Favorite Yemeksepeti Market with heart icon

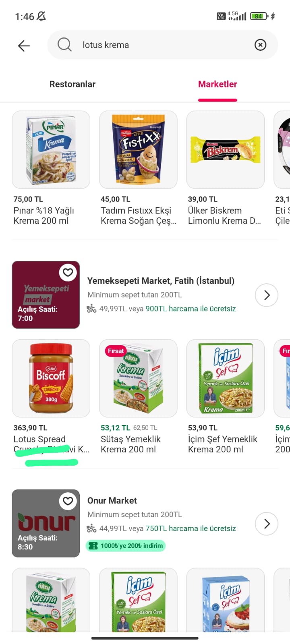[x=68, y=272]
